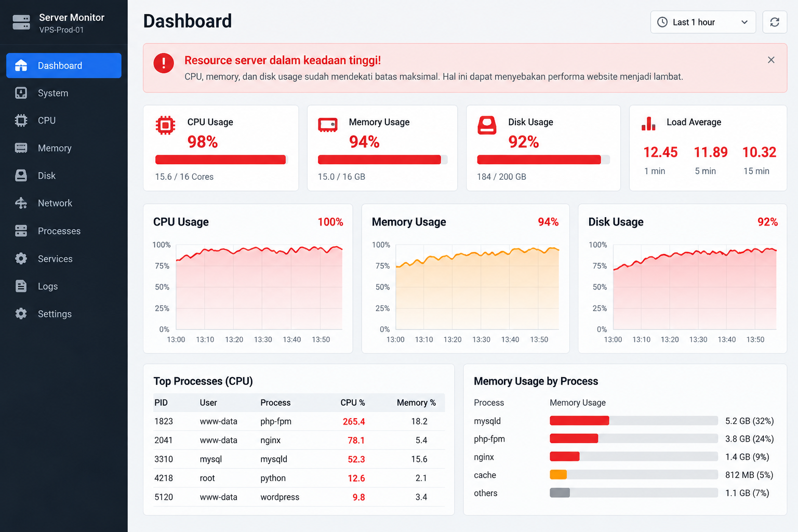
Task: Click the CPU chip sidebar icon
Action: tap(21, 121)
